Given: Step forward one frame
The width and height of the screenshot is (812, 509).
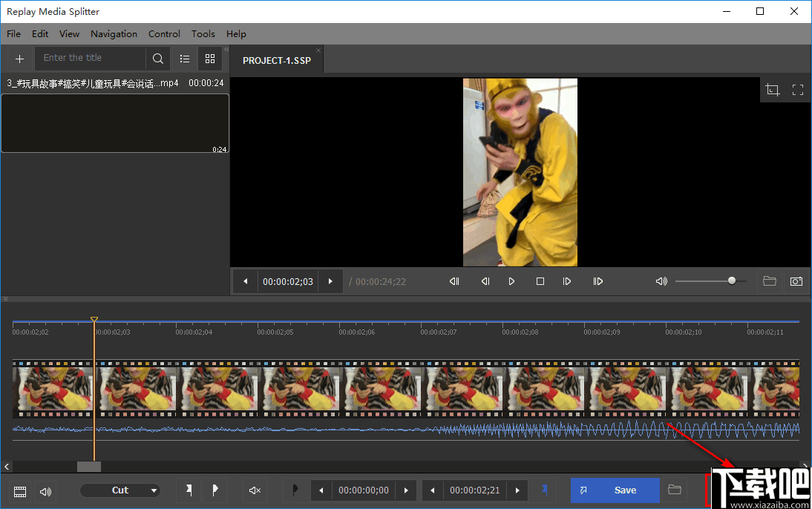Looking at the screenshot, I should [567, 281].
